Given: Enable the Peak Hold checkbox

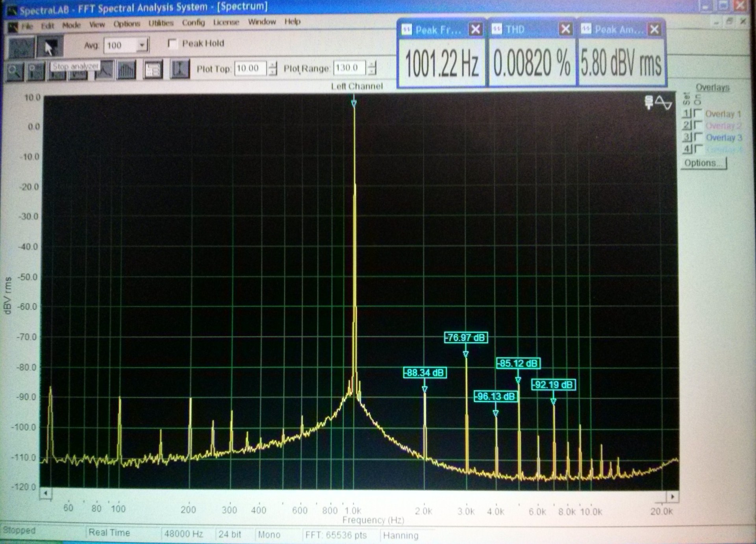Looking at the screenshot, I should click(x=172, y=43).
